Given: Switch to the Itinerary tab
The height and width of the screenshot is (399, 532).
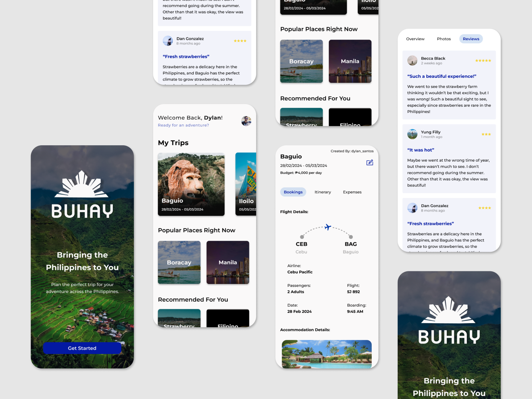Looking at the screenshot, I should pos(323,192).
